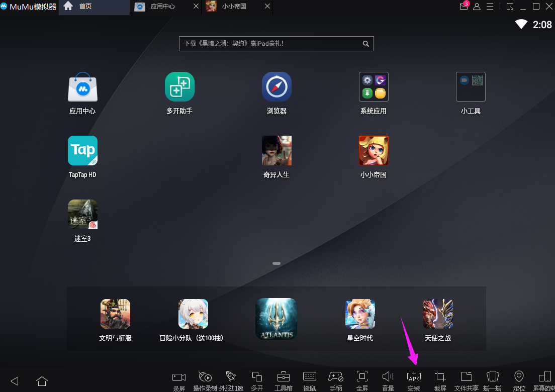Open 键鼠 keyboard mouse settings

tap(309, 381)
